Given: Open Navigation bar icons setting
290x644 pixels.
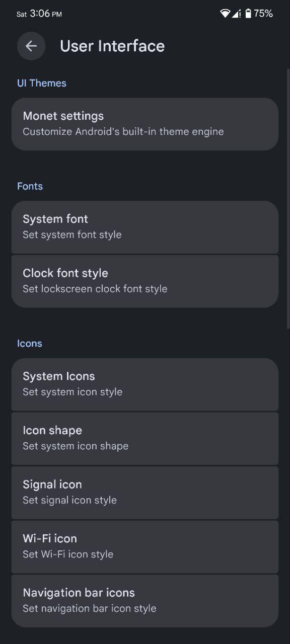Looking at the screenshot, I should (x=145, y=601).
